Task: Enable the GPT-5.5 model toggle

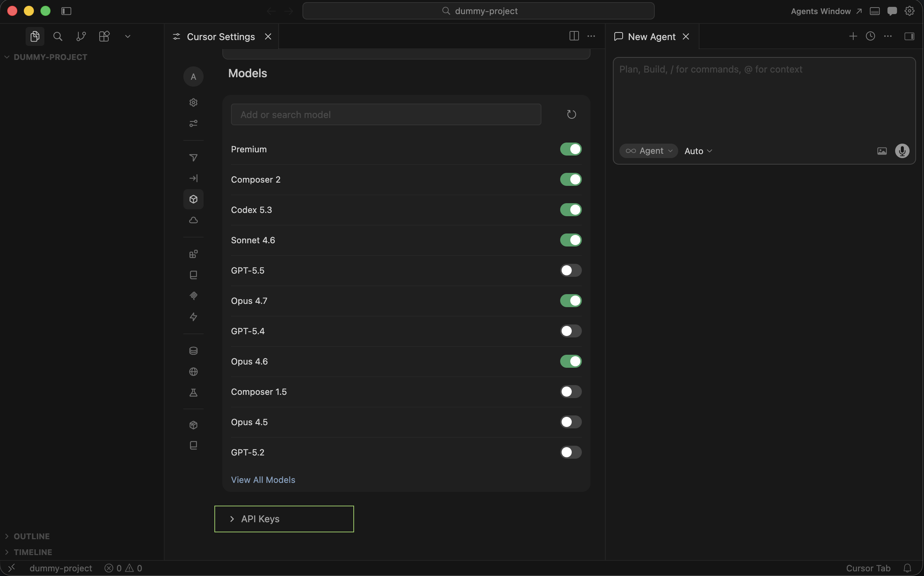Action: click(571, 270)
